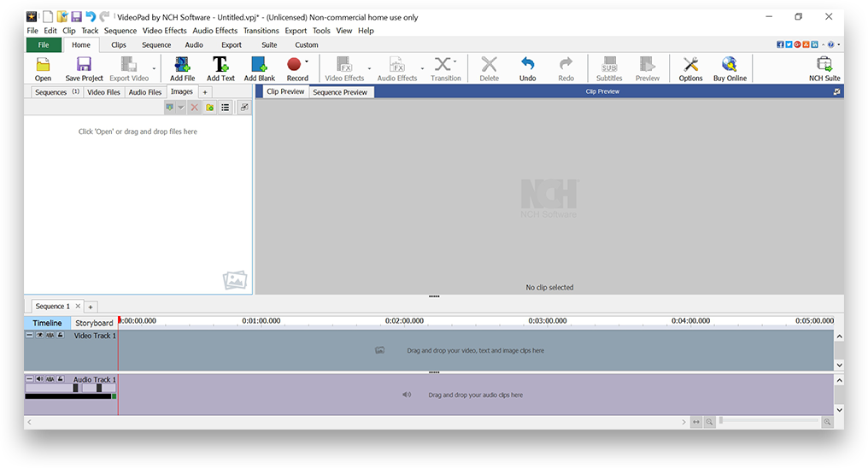Collapse Video Track 1 minus button
Image resolution: width=868 pixels, height=468 pixels.
(x=29, y=336)
